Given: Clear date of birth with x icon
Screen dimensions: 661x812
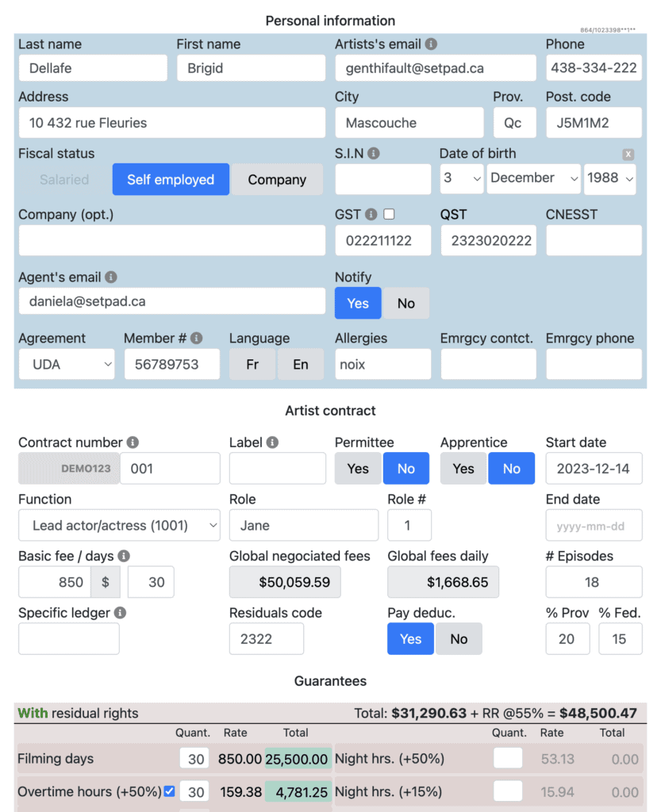Looking at the screenshot, I should [628, 155].
